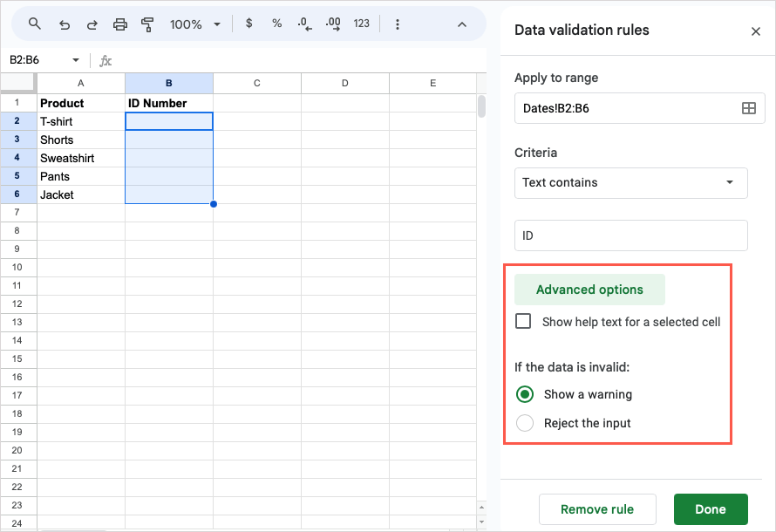The height and width of the screenshot is (532, 776).
Task: Open the toolbar overflow three-dot menu
Action: coord(397,24)
